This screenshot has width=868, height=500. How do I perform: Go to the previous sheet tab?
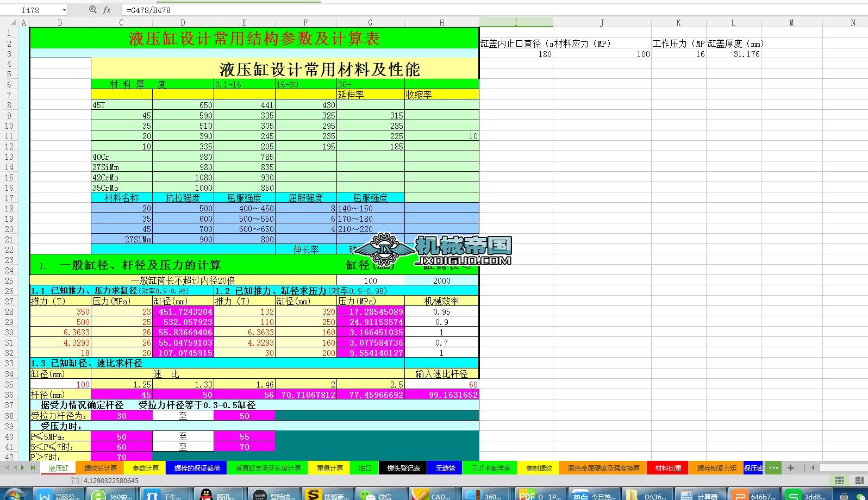point(16,467)
